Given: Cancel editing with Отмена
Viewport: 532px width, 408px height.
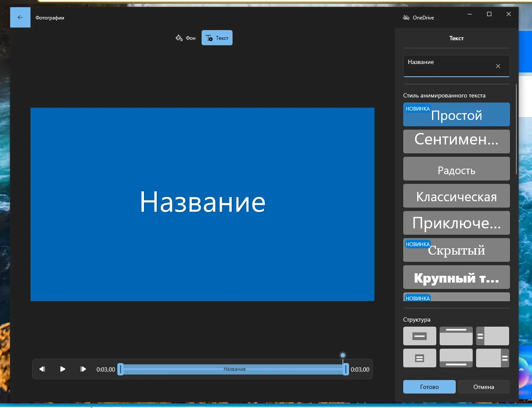Looking at the screenshot, I should 483,386.
